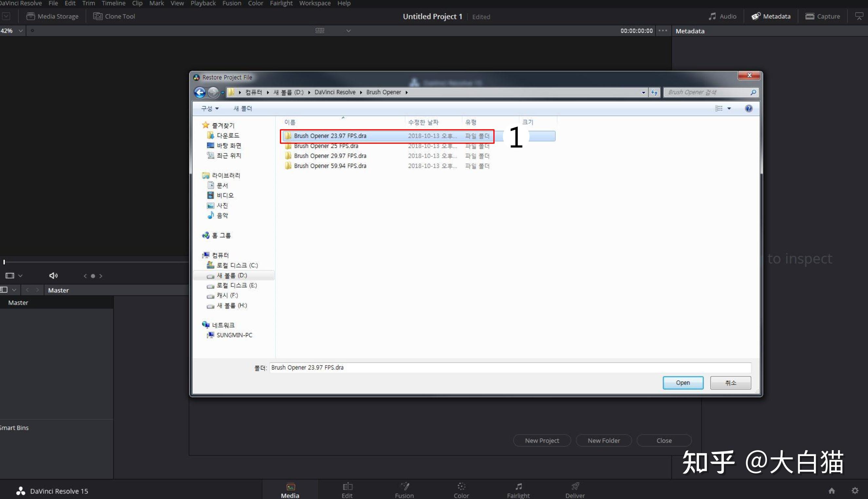Viewport: 868px width, 499px height.
Task: Expand the address bar history dropdown
Action: [643, 92]
